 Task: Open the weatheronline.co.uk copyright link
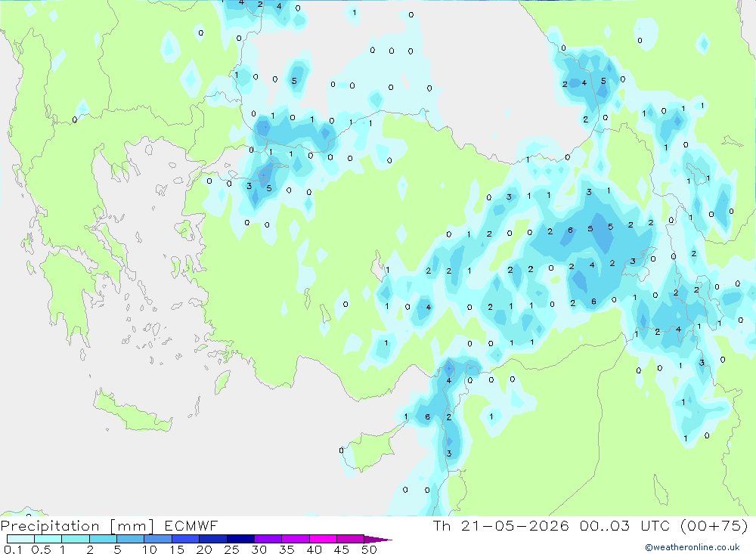[x=692, y=547]
